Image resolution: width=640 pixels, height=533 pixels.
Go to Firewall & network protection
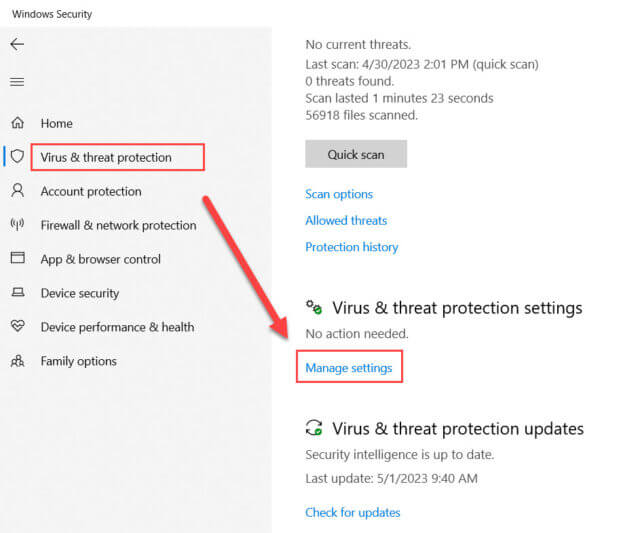click(x=118, y=225)
